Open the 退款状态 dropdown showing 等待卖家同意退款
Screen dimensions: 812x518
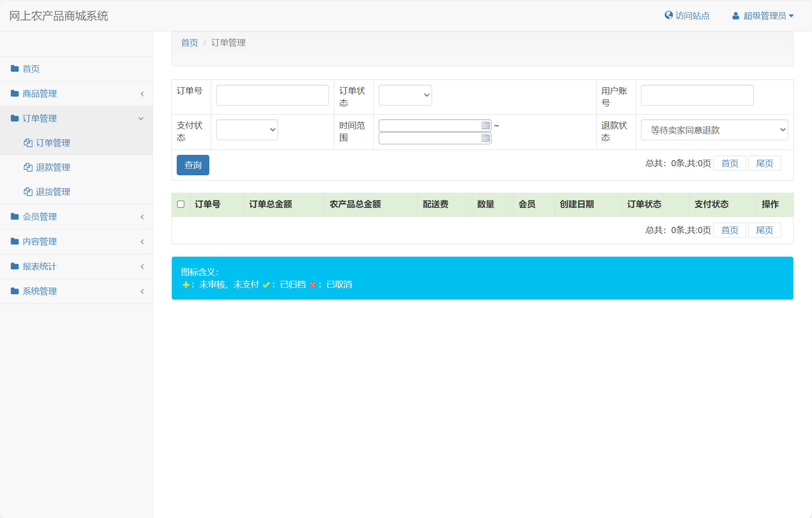[714, 130]
